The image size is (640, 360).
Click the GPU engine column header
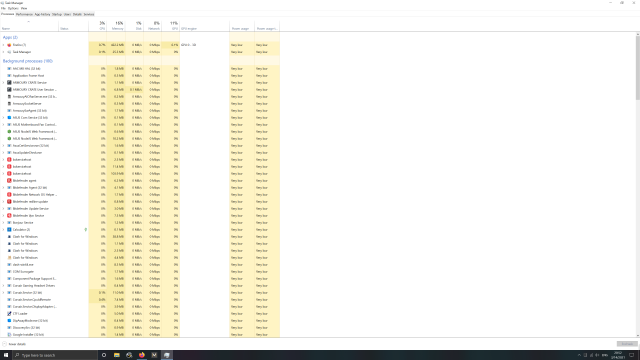[204, 26]
